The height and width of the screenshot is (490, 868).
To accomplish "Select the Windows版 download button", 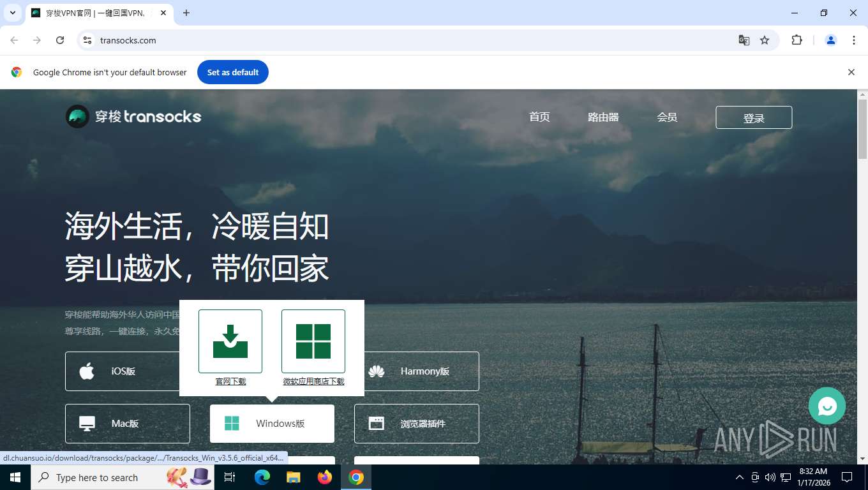I will click(272, 424).
